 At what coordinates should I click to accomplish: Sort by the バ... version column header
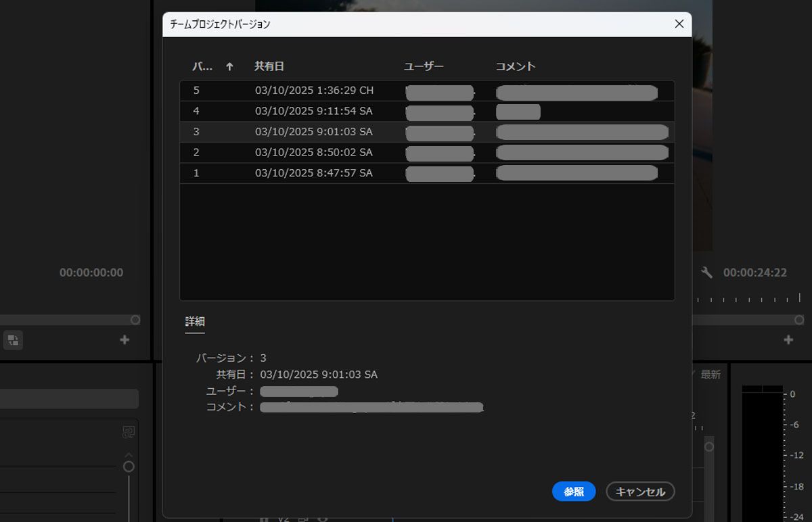click(x=202, y=66)
